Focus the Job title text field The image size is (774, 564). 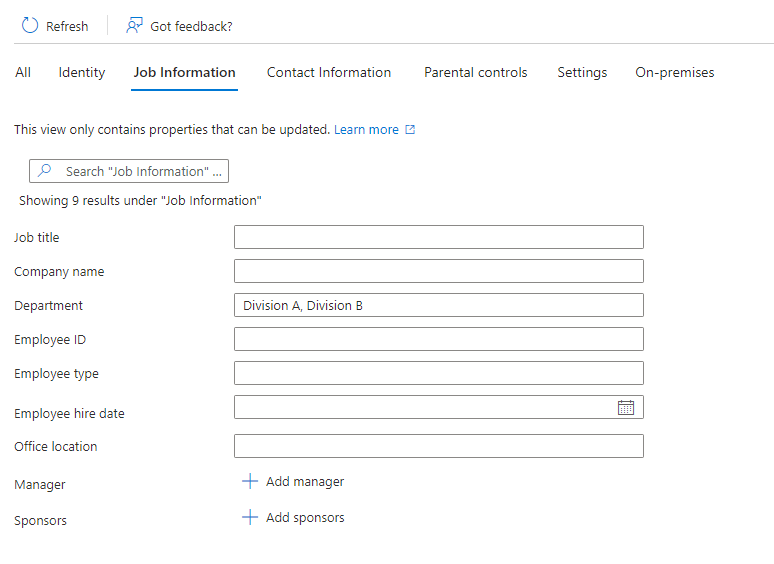point(438,237)
